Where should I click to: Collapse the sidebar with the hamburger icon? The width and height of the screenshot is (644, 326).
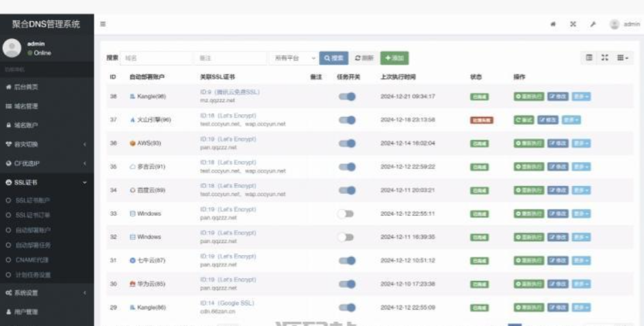[103, 24]
